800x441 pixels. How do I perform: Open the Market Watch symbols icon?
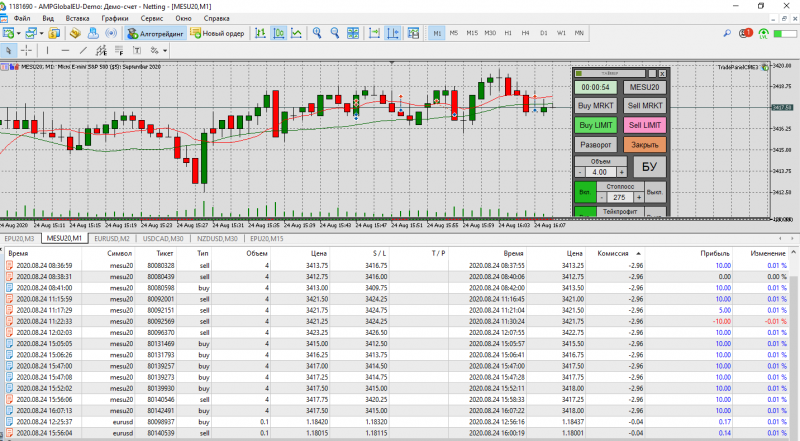(x=54, y=33)
